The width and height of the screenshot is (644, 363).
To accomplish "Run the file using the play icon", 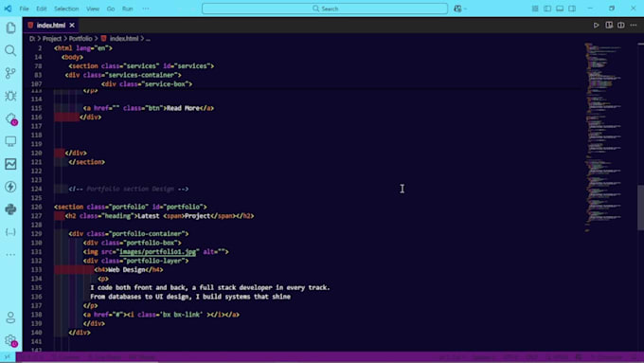I will pyautogui.click(x=596, y=25).
